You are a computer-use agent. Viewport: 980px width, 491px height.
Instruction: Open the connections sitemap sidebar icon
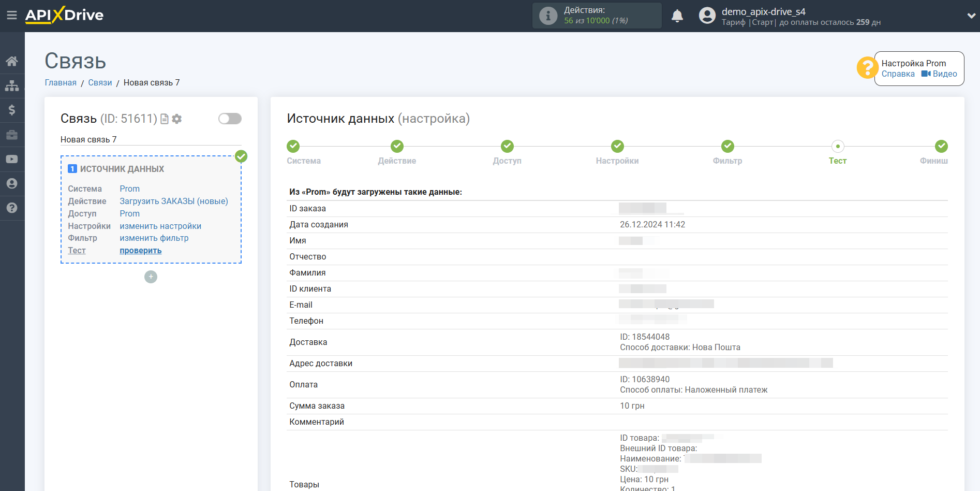pos(12,85)
